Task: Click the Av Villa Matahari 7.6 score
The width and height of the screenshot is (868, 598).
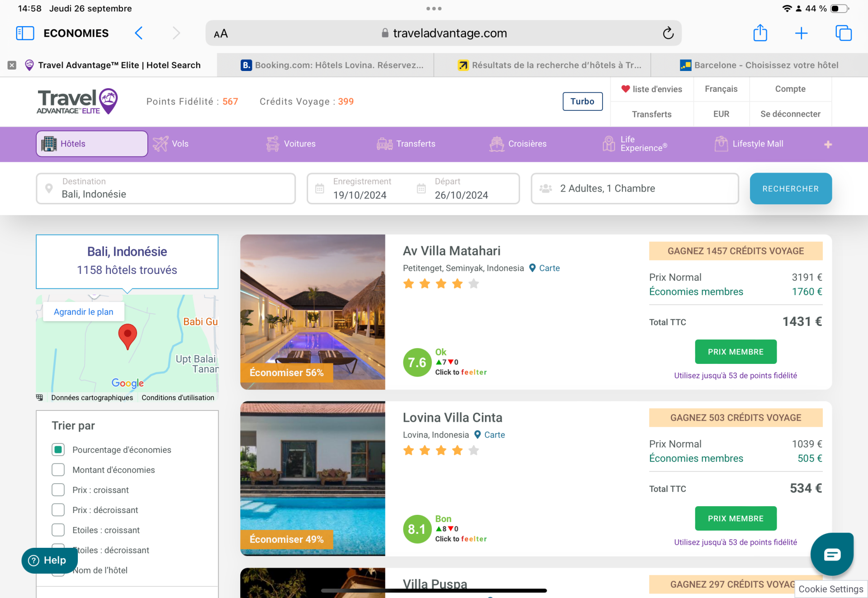Action: click(x=417, y=363)
